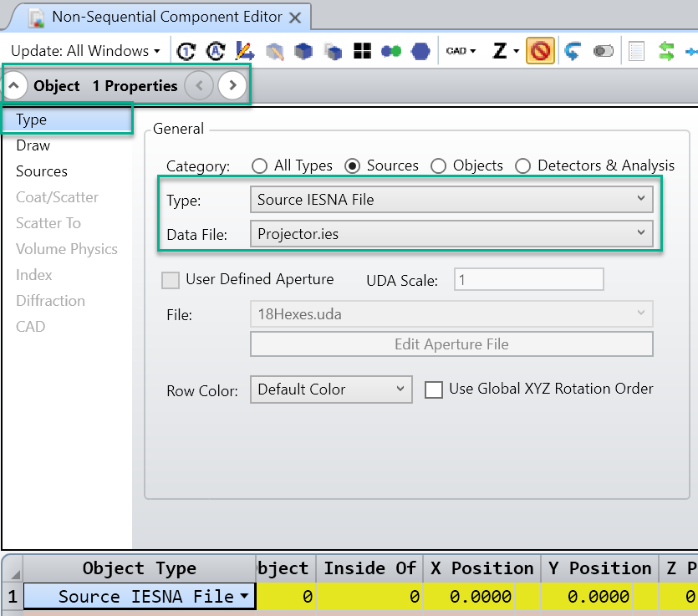The image size is (698, 616).
Task: Open the Update: All Windows dropdown
Action: [85, 51]
